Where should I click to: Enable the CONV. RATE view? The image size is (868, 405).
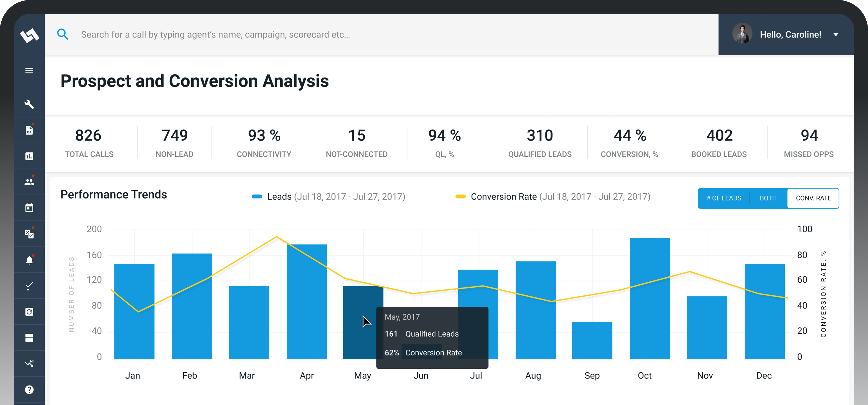[x=813, y=198]
